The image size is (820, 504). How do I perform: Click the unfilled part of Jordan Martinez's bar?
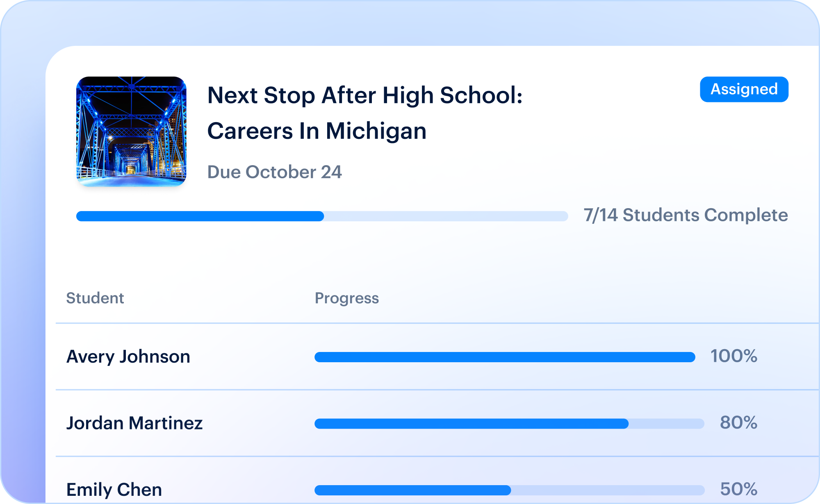[x=667, y=424]
